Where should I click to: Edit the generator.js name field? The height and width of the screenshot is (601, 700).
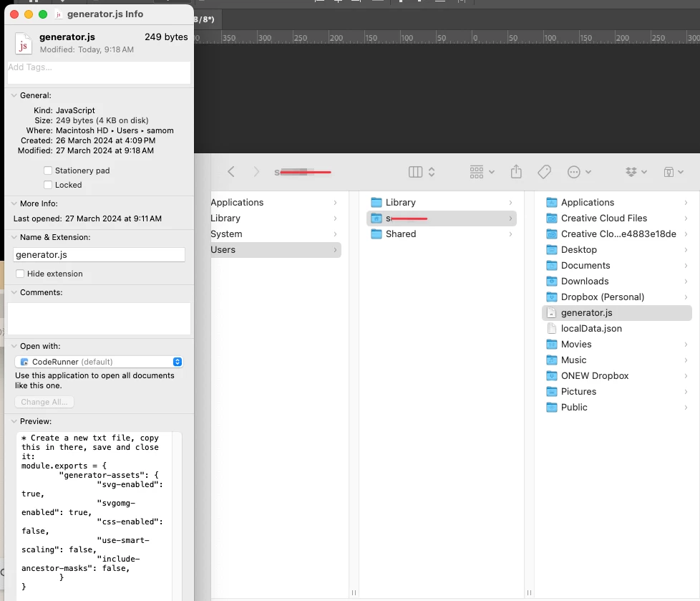click(x=99, y=255)
